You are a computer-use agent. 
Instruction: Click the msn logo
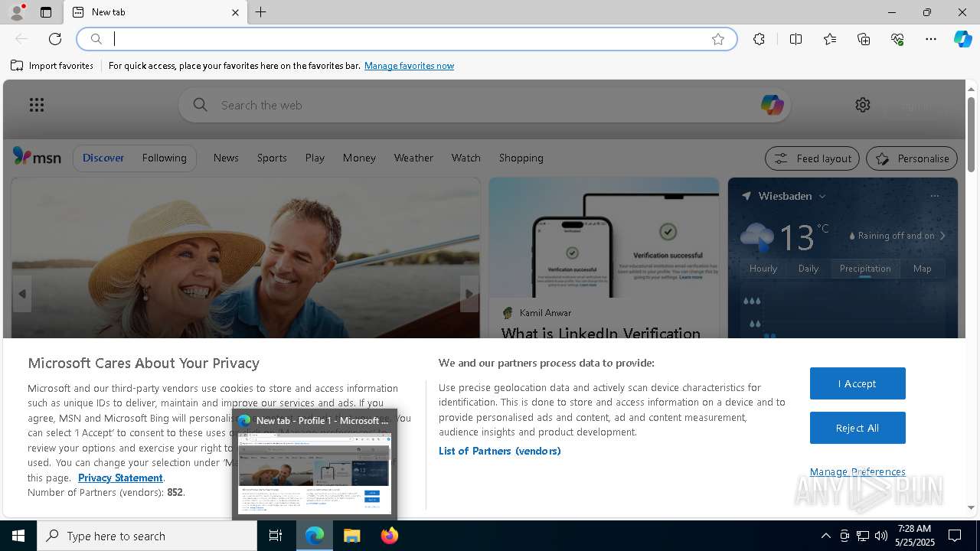37,157
